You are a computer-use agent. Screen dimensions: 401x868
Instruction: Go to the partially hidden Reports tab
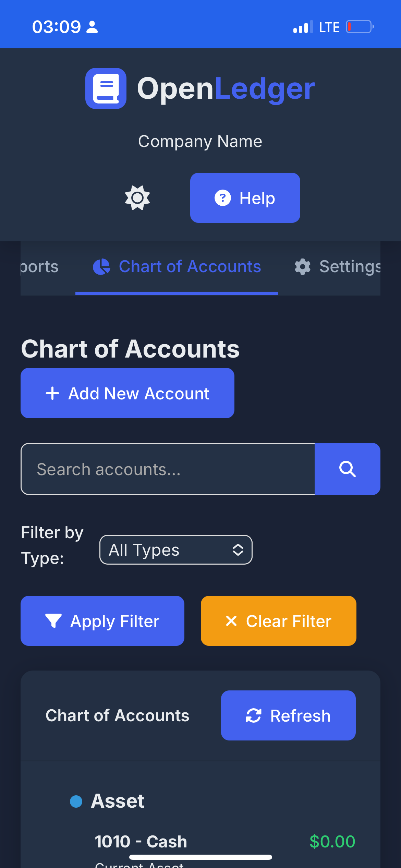[x=39, y=267]
